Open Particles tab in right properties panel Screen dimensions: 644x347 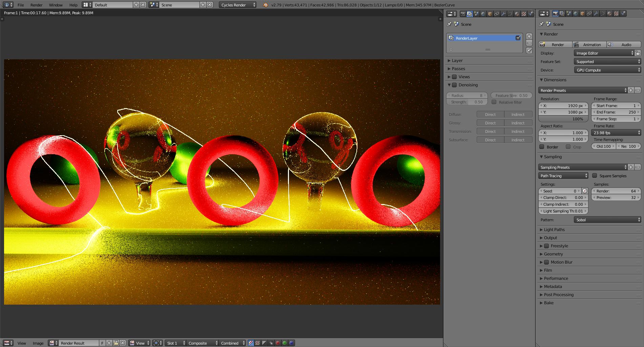pyautogui.click(x=623, y=14)
